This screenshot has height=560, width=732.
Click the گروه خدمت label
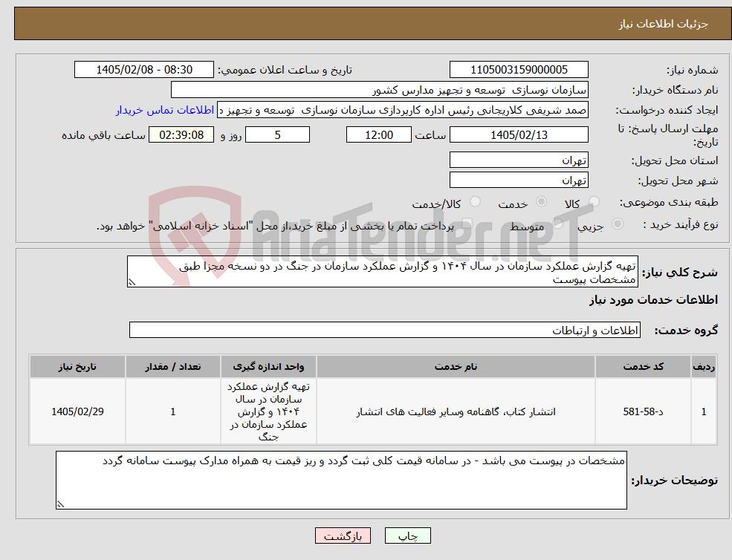[686, 331]
